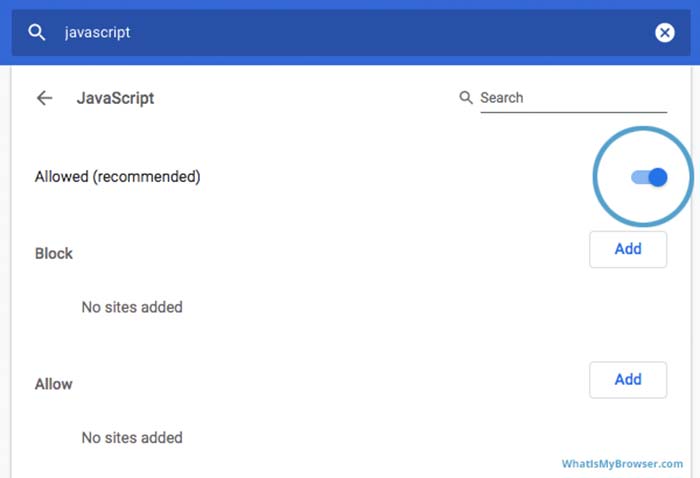The image size is (700, 478).
Task: Add a site to the Allow list
Action: coord(628,380)
